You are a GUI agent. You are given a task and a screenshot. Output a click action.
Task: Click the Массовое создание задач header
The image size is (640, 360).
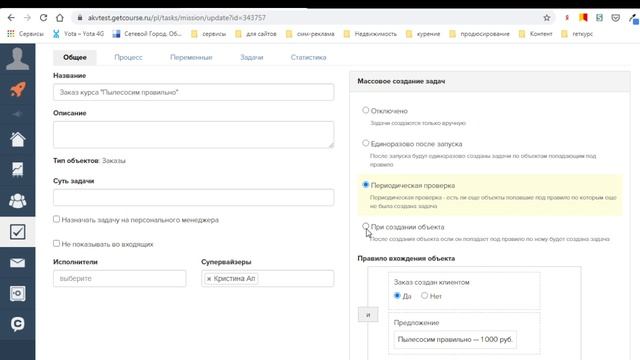(401, 81)
